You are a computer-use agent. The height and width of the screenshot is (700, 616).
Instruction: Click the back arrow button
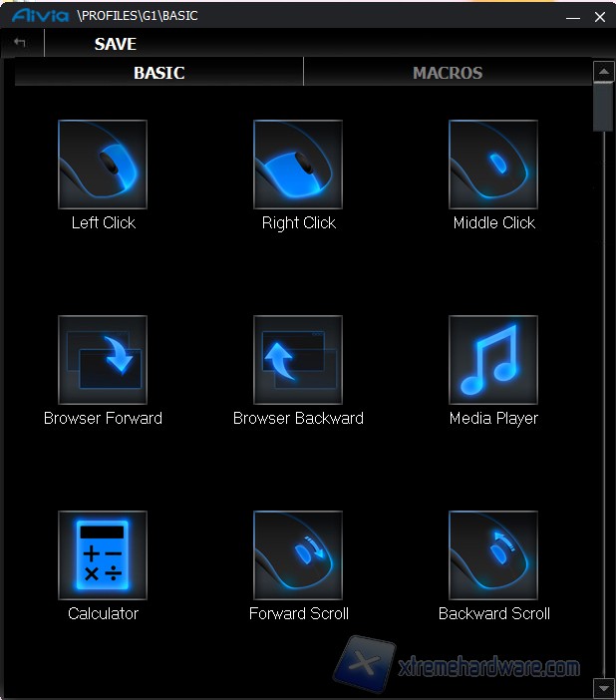(x=20, y=44)
